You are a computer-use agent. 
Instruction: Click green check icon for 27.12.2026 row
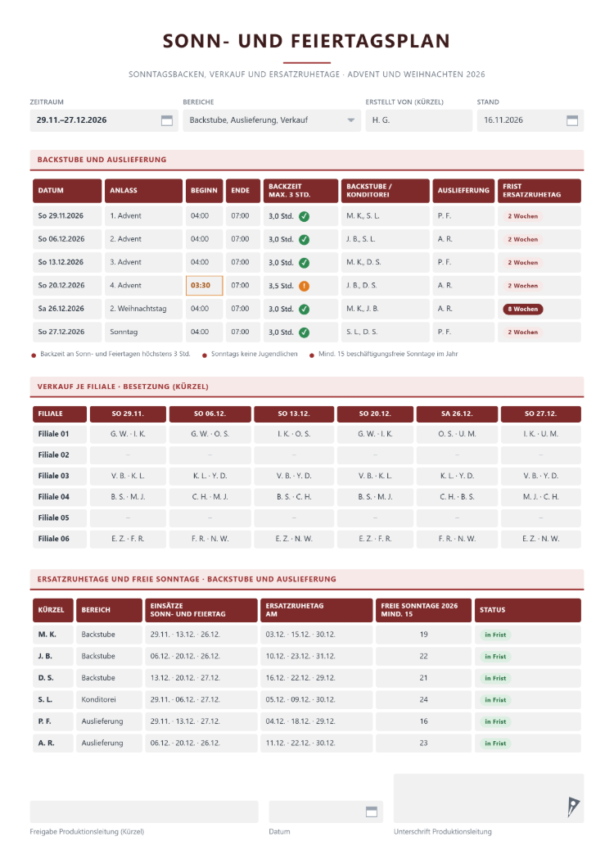[x=304, y=332]
